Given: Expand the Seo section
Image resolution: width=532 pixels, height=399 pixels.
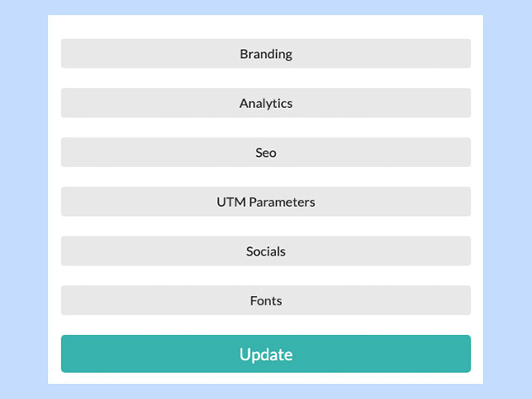Looking at the screenshot, I should [x=265, y=153].
